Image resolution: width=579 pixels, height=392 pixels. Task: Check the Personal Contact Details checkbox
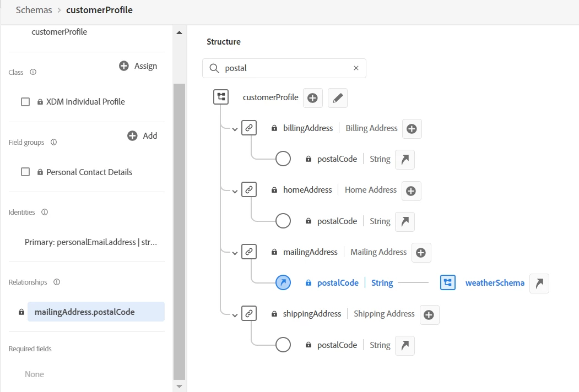tap(25, 172)
